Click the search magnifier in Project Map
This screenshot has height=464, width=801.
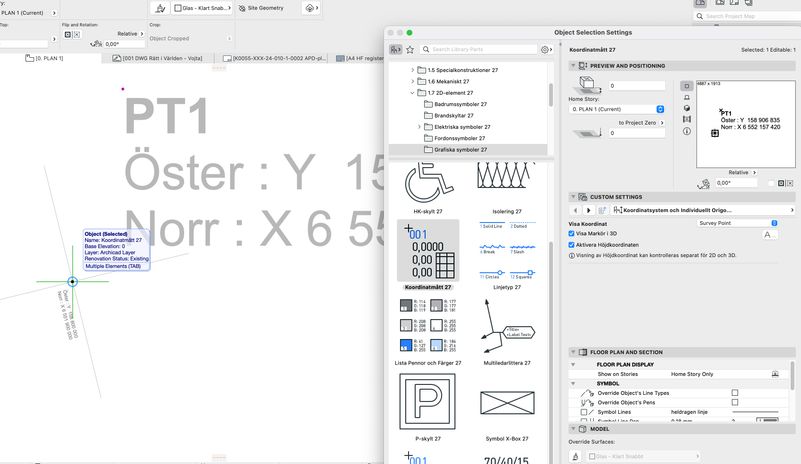click(700, 16)
